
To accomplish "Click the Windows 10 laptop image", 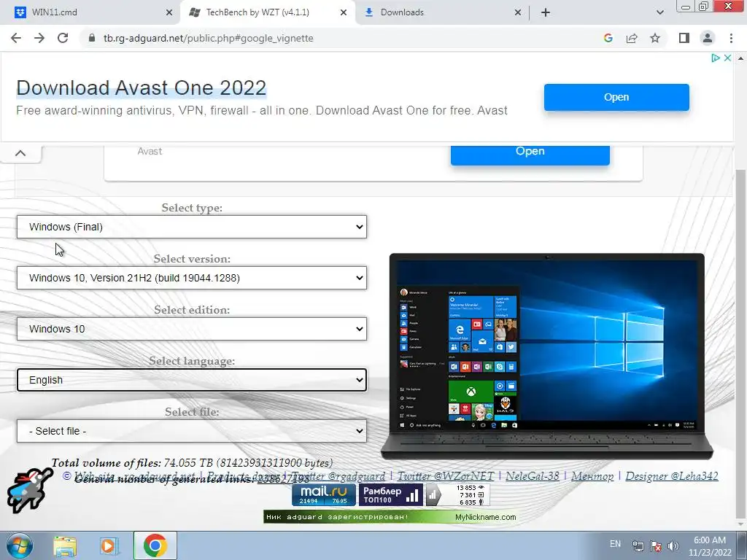I will click(x=546, y=356).
